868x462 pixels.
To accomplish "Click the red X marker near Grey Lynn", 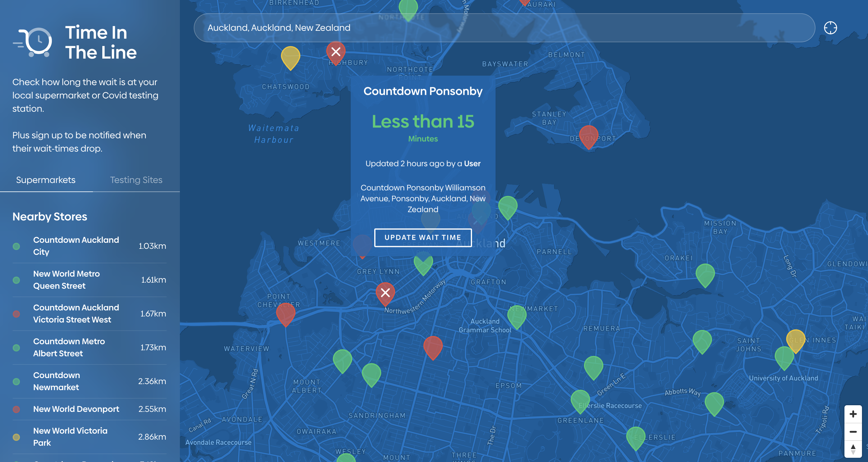I will [385, 294].
